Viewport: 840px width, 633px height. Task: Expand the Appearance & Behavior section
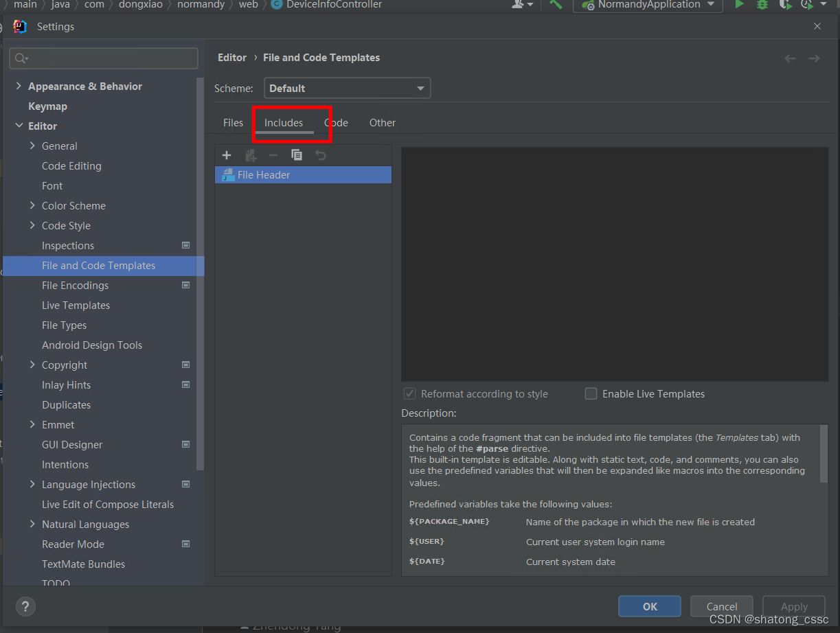[x=19, y=86]
